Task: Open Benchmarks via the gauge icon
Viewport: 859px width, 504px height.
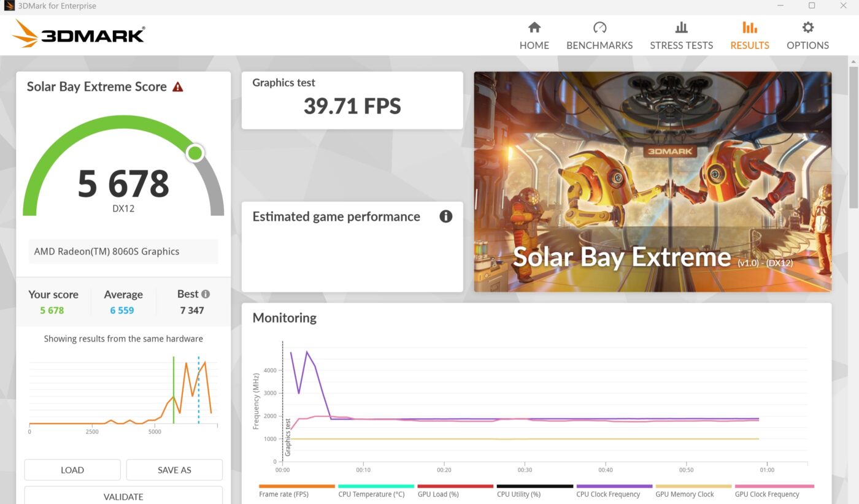Action: click(x=599, y=28)
